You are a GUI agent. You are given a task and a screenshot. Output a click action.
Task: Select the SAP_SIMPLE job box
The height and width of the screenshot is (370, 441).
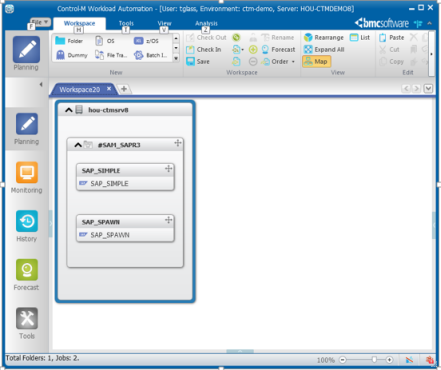(x=125, y=177)
